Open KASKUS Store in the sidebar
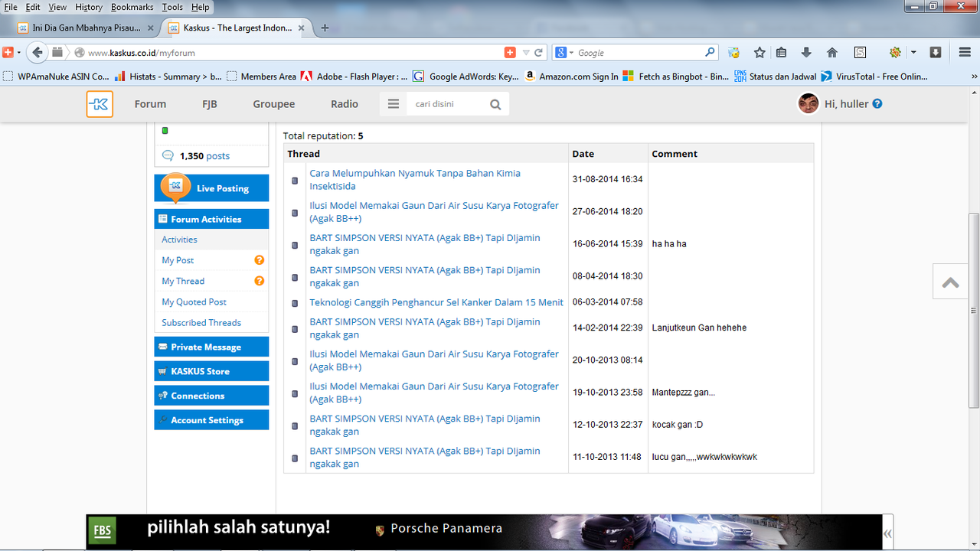The height and width of the screenshot is (551, 980). point(211,371)
